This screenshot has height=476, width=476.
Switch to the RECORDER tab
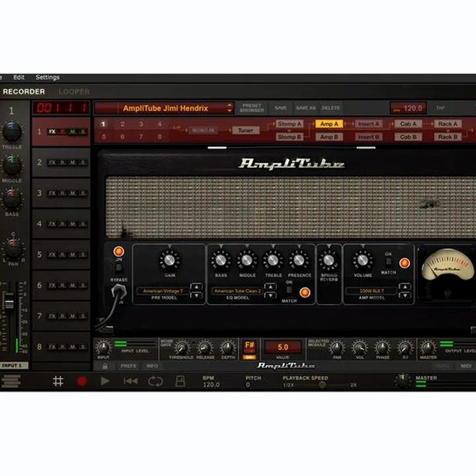coord(24,92)
